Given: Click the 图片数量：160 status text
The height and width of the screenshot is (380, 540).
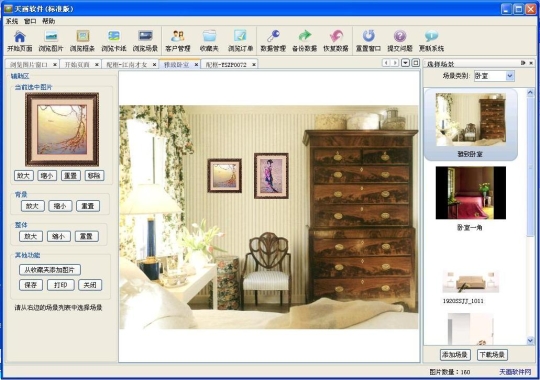Looking at the screenshot, I should pos(450,372).
